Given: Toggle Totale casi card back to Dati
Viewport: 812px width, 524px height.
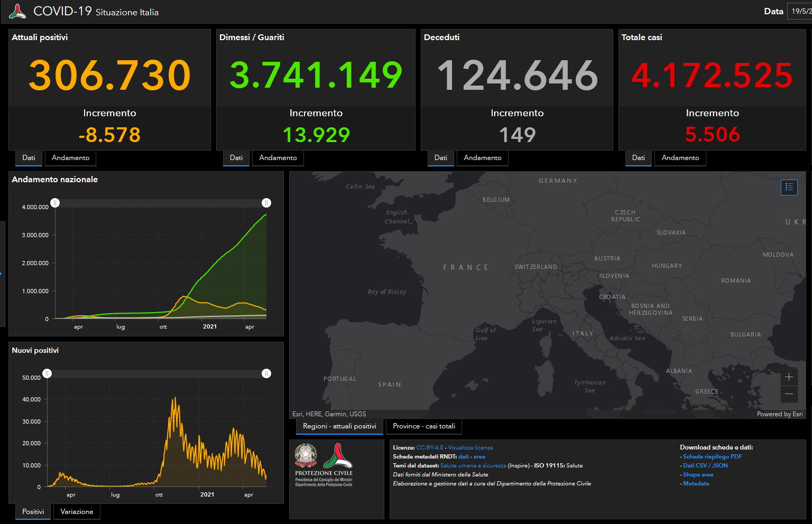Looking at the screenshot, I should tap(638, 157).
